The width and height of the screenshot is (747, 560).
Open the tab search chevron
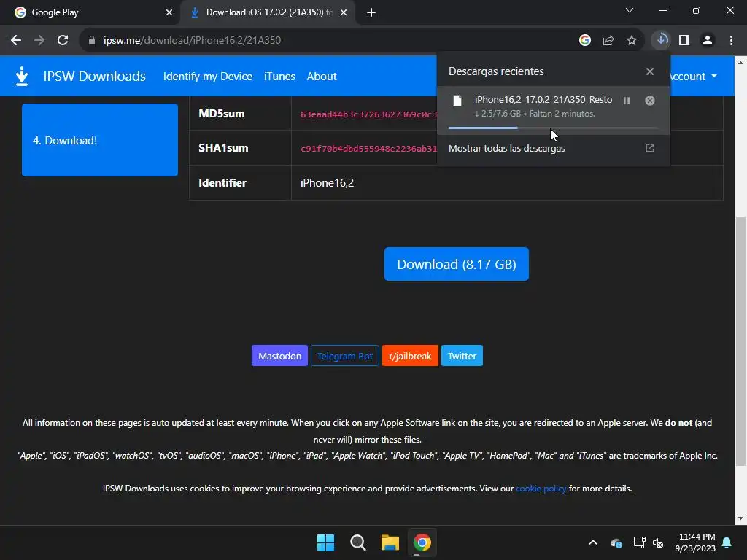point(630,10)
